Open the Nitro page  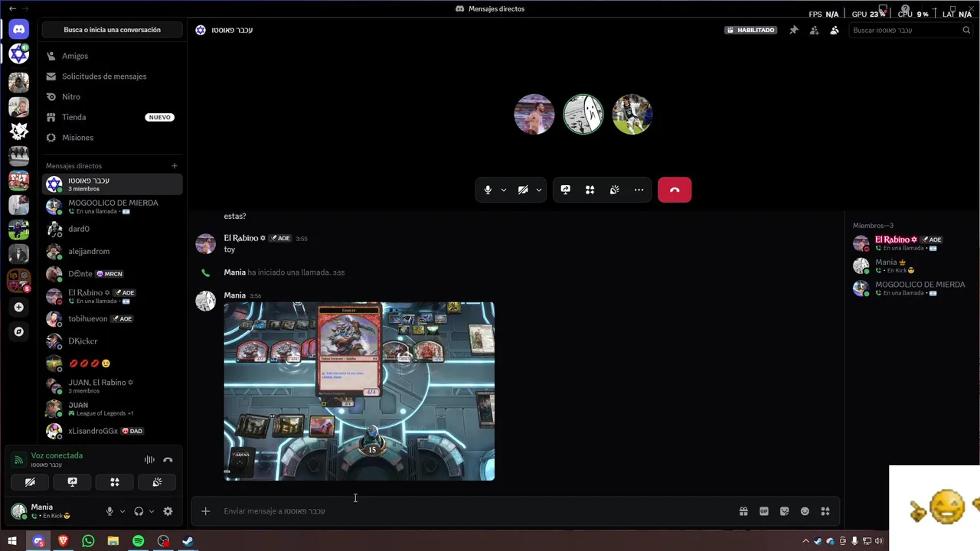(112, 97)
